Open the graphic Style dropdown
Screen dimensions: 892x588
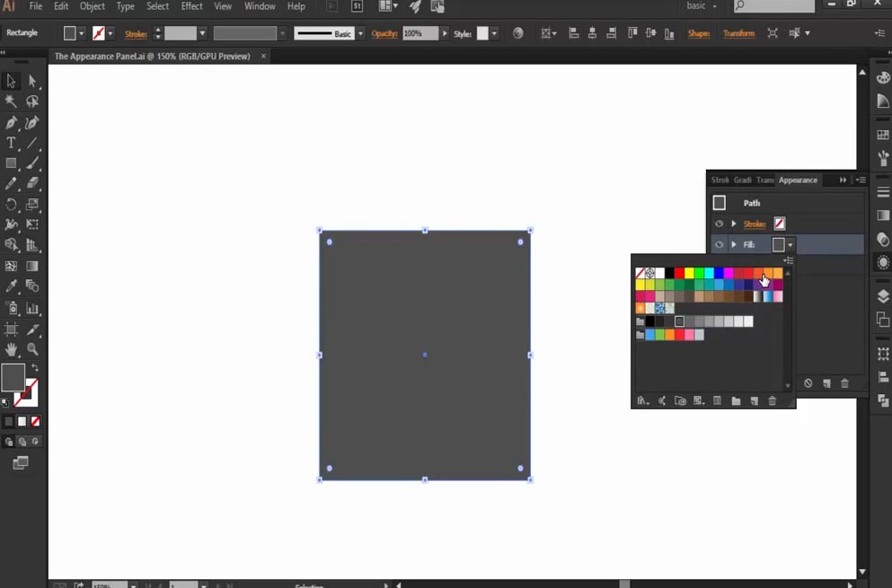pos(494,33)
